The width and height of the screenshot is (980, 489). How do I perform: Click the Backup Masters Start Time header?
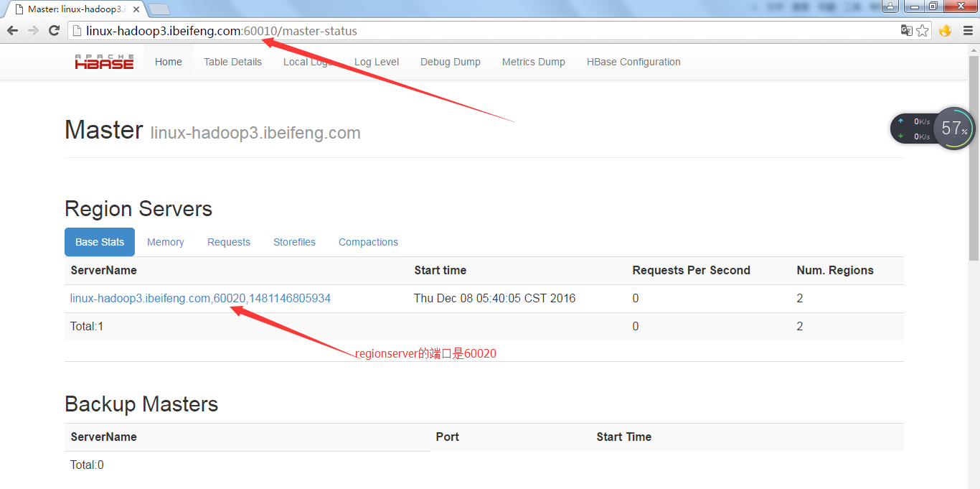pyautogui.click(x=623, y=437)
